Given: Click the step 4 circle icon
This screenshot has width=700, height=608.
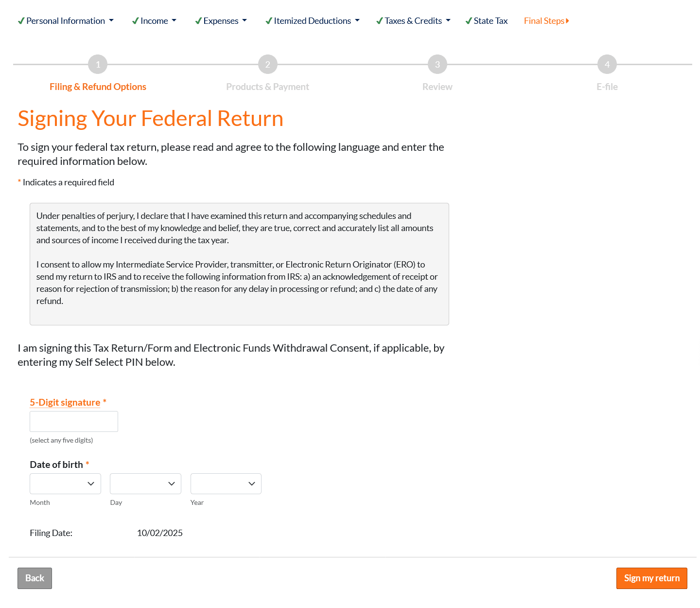Looking at the screenshot, I should tap(607, 64).
